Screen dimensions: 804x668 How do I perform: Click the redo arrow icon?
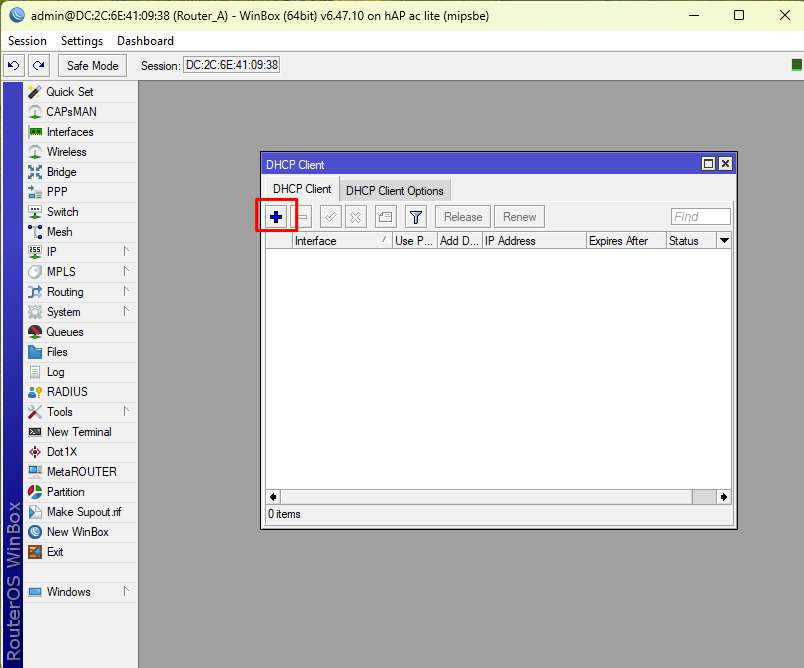[x=38, y=65]
